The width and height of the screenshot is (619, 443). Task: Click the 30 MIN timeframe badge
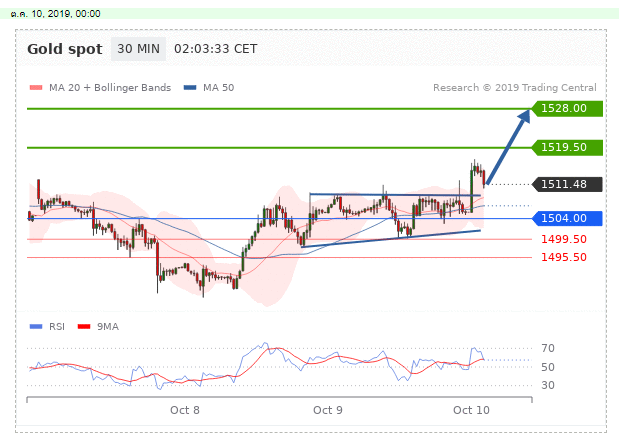pos(138,49)
